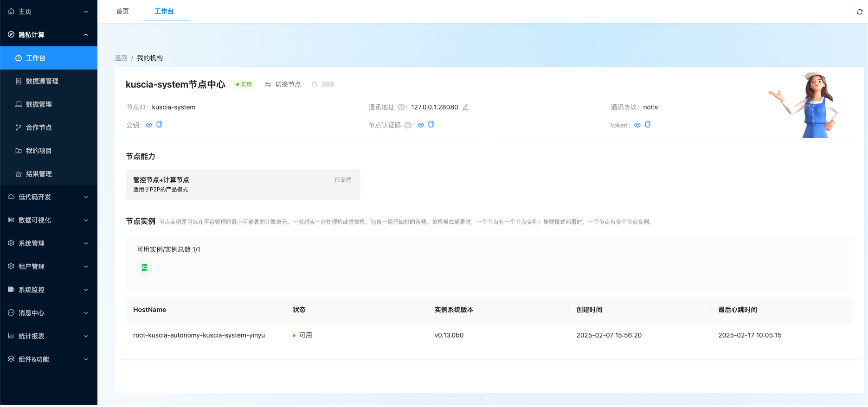868x407 pixels.
Task: Click the 数据源管理 sidebar icon
Action: click(x=19, y=81)
